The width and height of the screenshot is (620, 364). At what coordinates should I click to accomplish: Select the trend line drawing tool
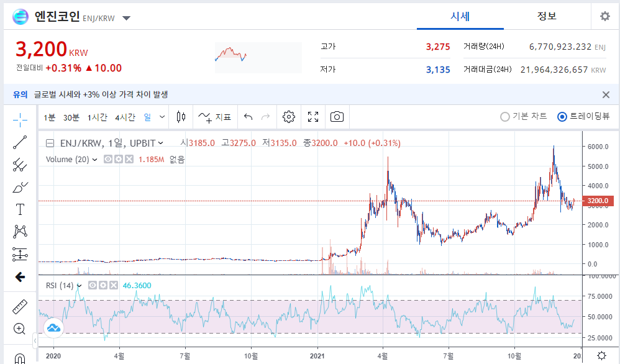20,142
